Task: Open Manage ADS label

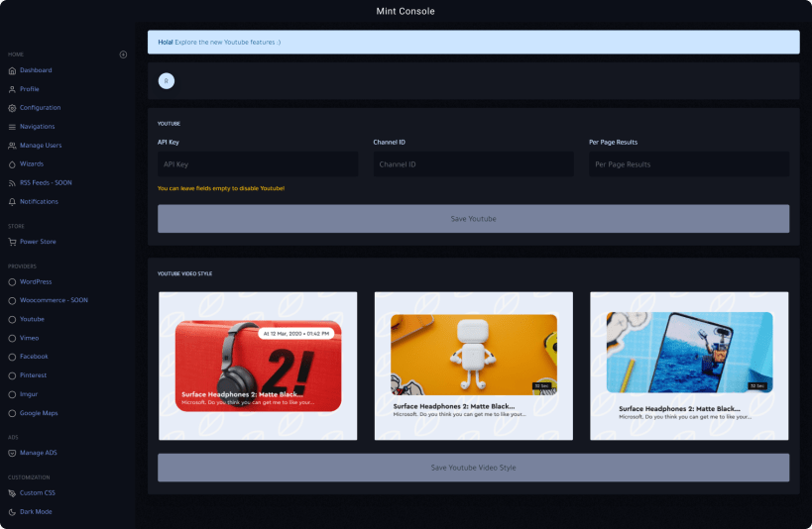Action: [x=39, y=453]
